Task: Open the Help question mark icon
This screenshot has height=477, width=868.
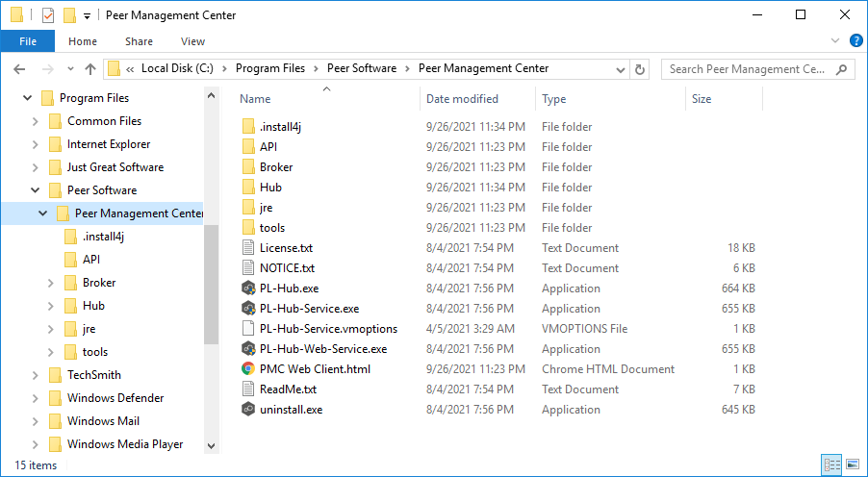Action: 855,41
